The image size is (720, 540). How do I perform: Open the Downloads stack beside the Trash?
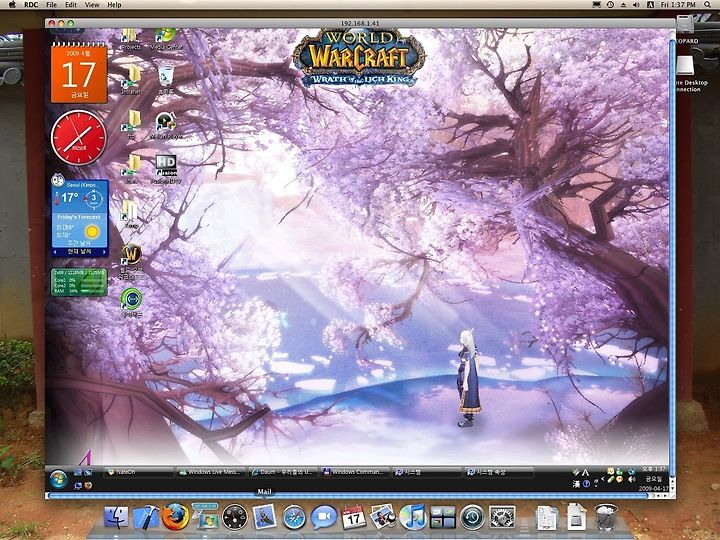pyautogui.click(x=576, y=517)
